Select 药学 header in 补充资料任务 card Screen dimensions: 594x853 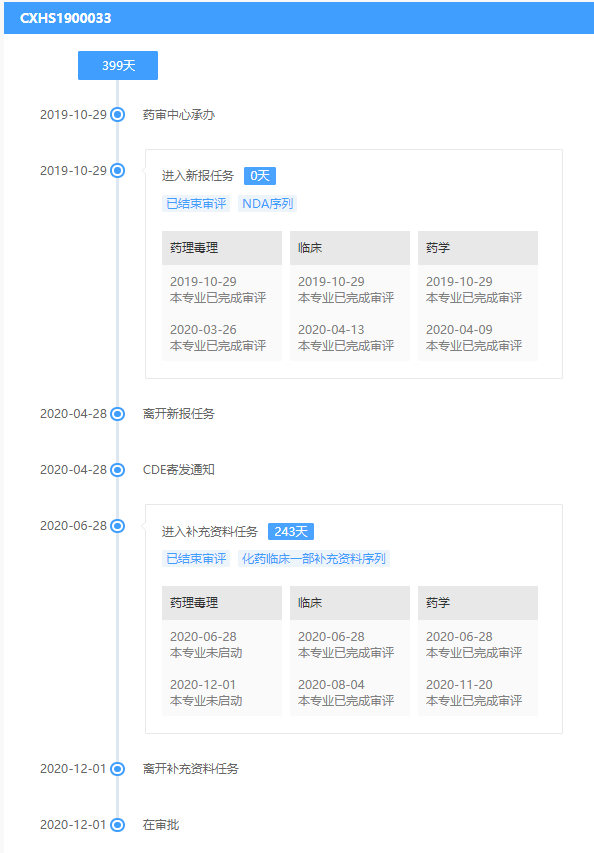478,603
